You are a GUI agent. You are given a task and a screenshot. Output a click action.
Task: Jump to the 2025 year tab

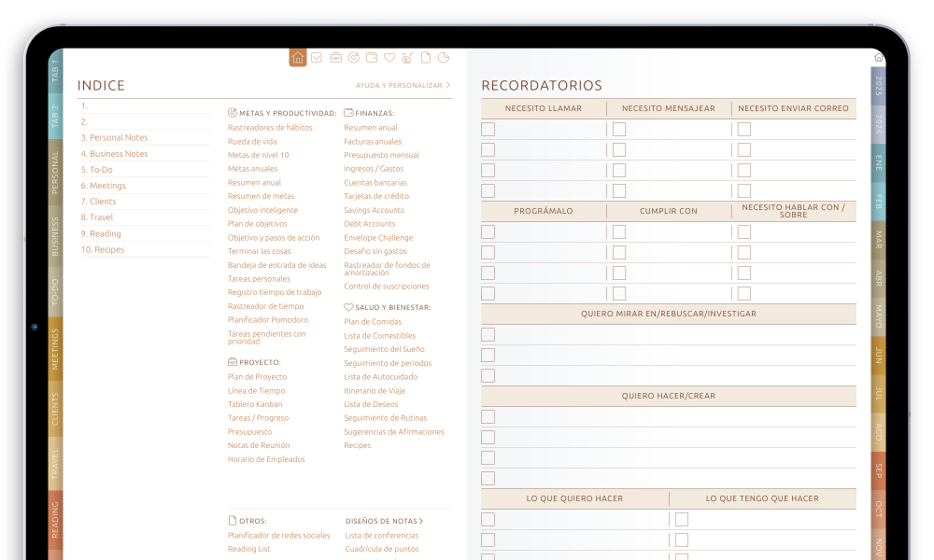click(879, 86)
